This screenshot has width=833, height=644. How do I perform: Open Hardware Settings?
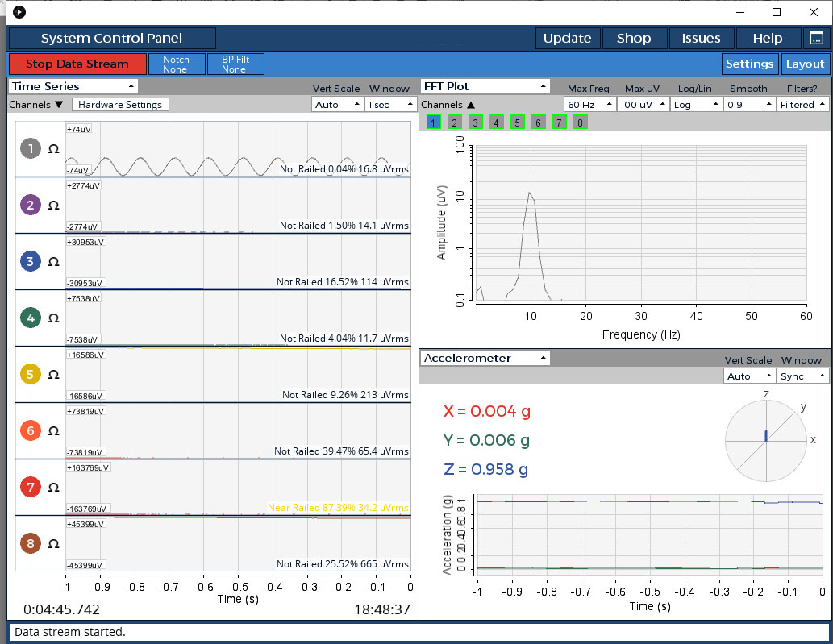click(120, 105)
